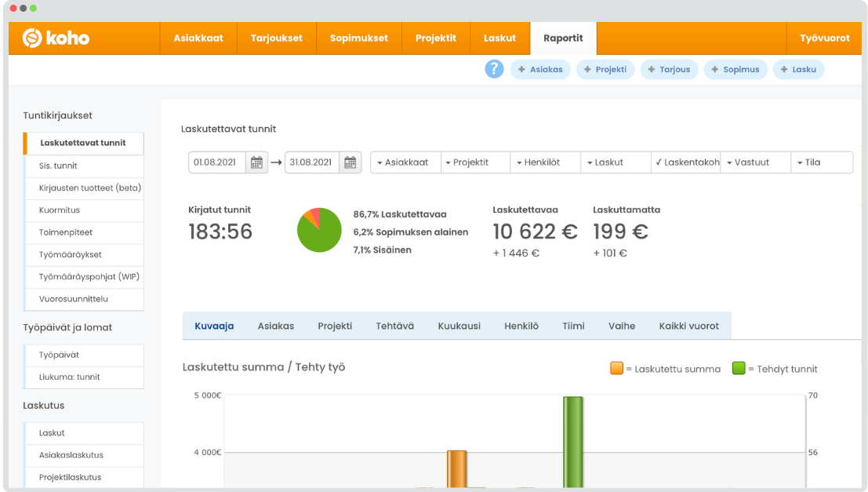Select the Raportit navigation tab
The height and width of the screenshot is (492, 868).
563,38
